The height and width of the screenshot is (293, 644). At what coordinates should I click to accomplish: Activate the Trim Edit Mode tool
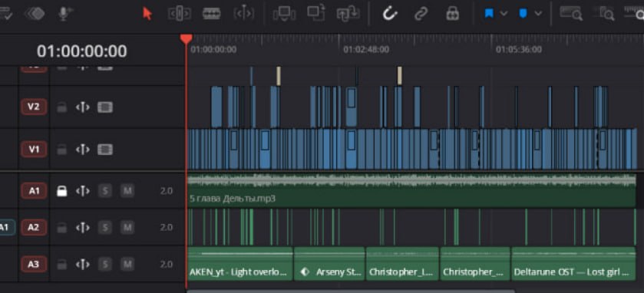179,14
